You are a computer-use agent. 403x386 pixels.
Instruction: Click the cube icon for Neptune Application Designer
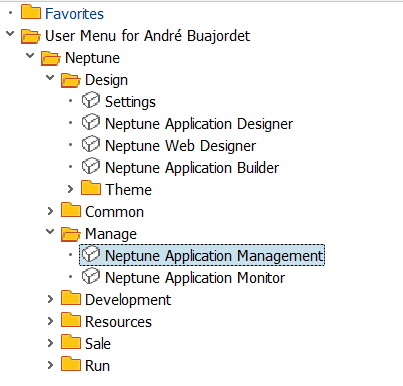[91, 122]
